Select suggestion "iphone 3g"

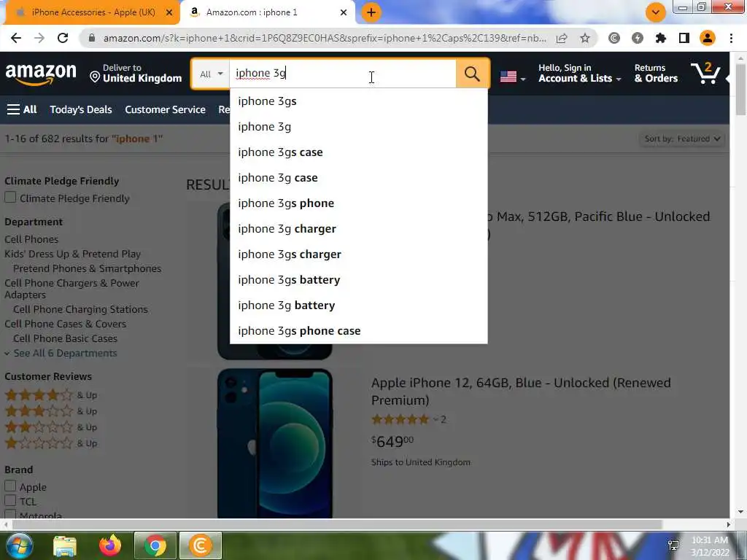(359, 127)
